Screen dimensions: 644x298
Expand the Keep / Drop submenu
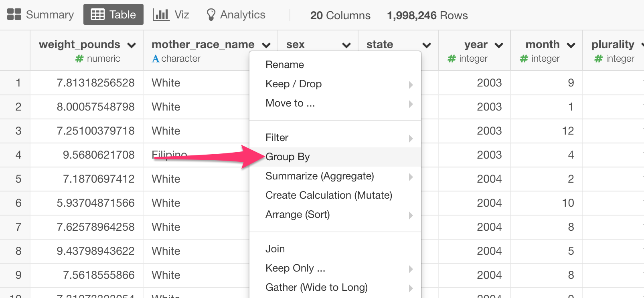(x=411, y=85)
